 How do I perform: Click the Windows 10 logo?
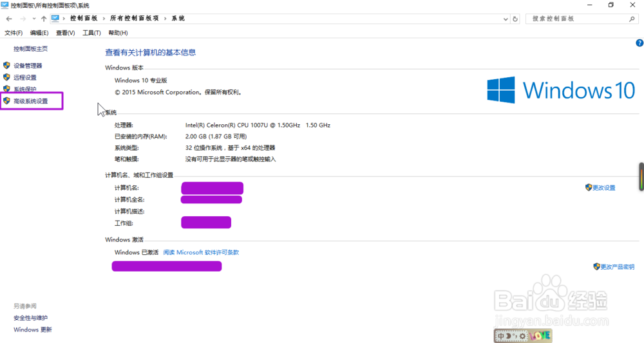561,90
